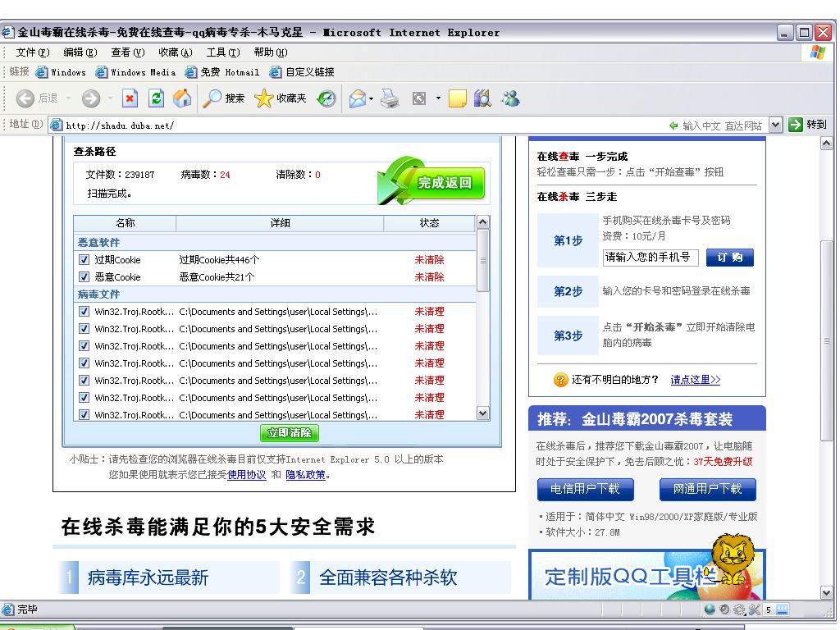Click the 电信用户下载 button
The image size is (840, 630).
[x=585, y=489]
